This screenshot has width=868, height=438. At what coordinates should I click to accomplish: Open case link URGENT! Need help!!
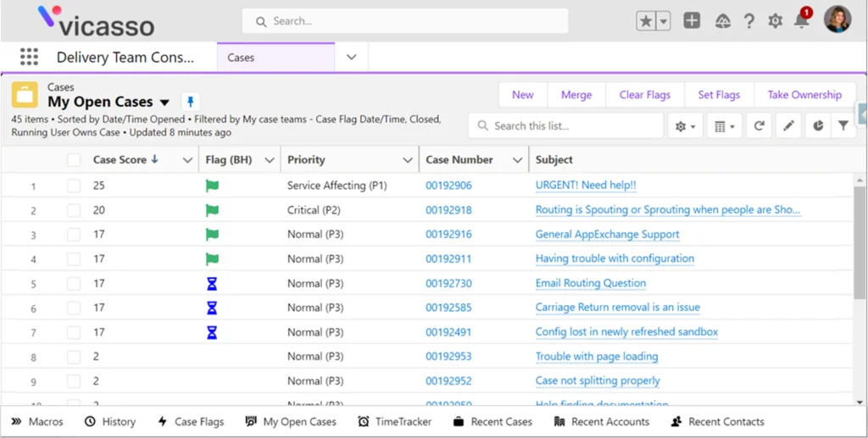click(x=586, y=186)
